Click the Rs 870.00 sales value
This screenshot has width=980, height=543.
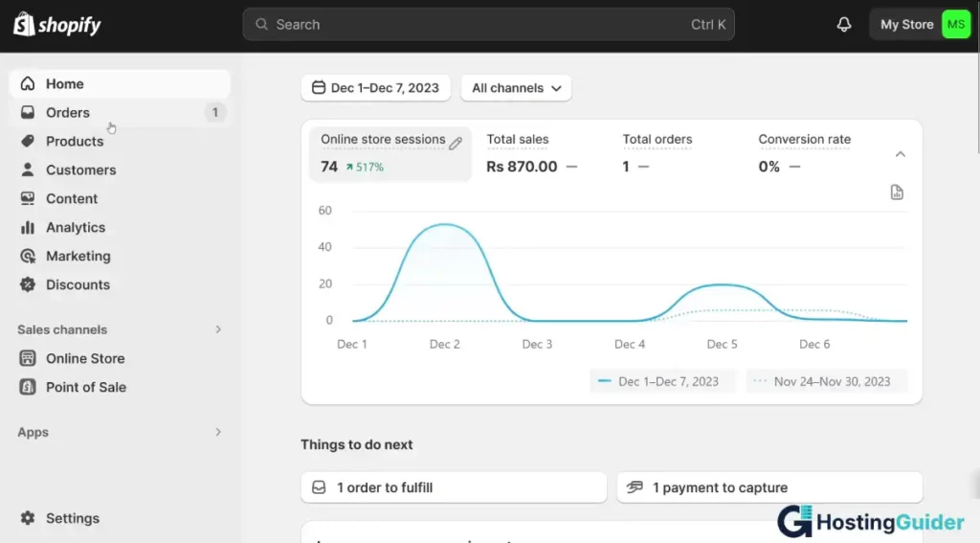click(x=522, y=167)
